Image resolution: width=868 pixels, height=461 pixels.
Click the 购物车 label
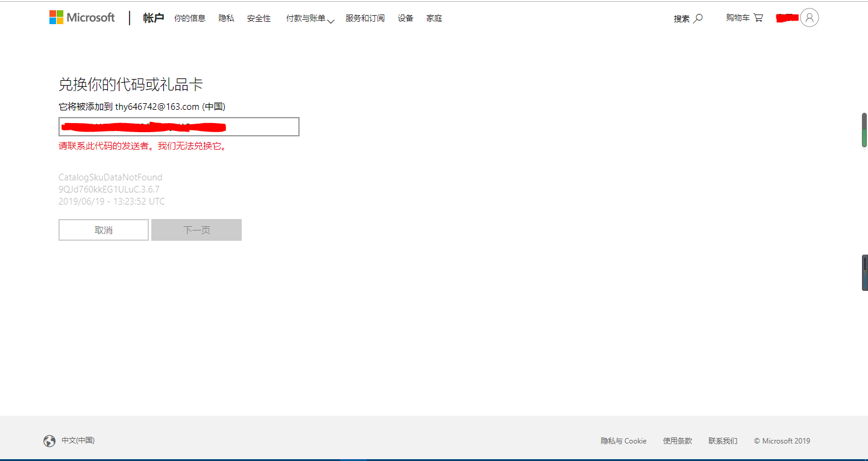click(738, 18)
